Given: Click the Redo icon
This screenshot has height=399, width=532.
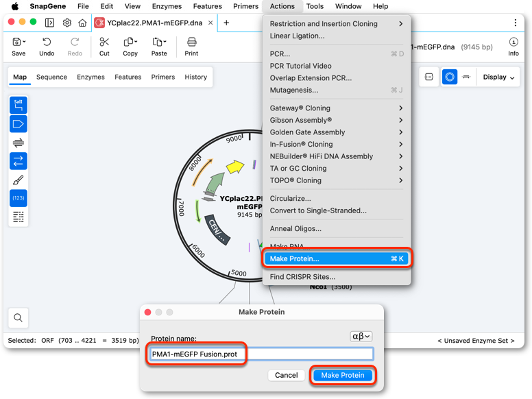Looking at the screenshot, I should click(x=75, y=42).
